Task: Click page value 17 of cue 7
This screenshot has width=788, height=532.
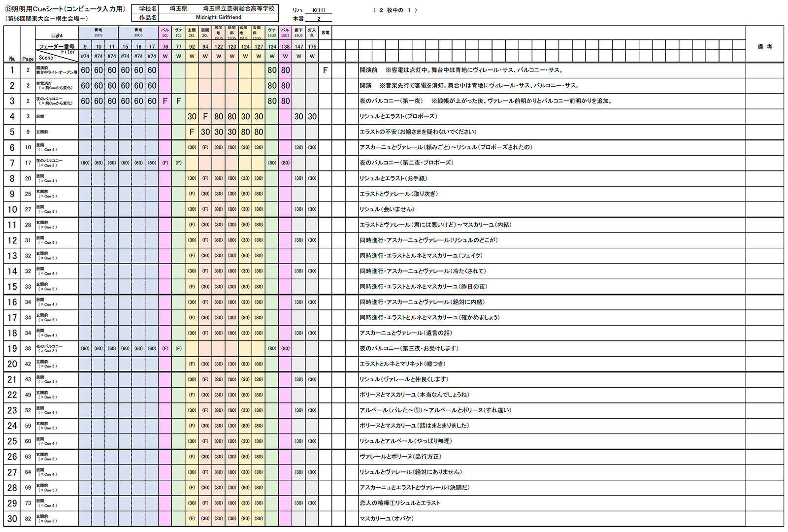Action: pyautogui.click(x=28, y=163)
